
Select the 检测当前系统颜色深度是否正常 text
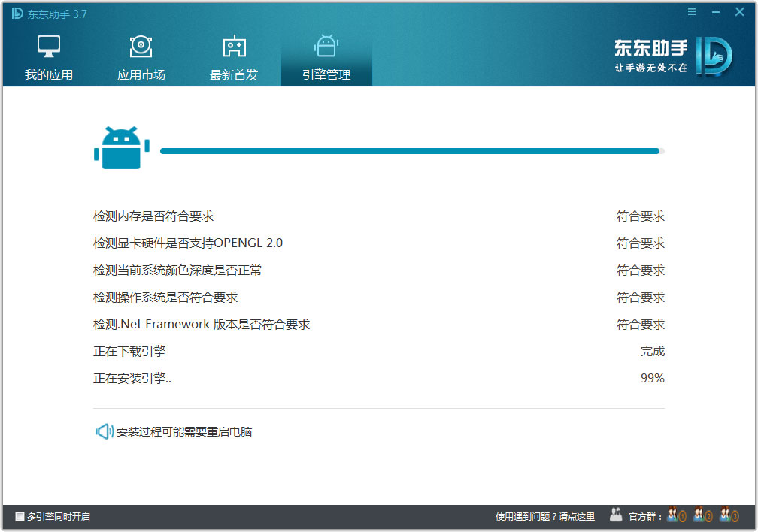click(177, 270)
